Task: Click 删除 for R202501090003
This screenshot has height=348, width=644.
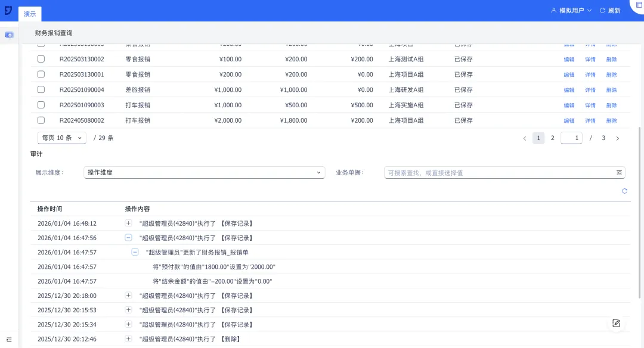Action: click(612, 105)
